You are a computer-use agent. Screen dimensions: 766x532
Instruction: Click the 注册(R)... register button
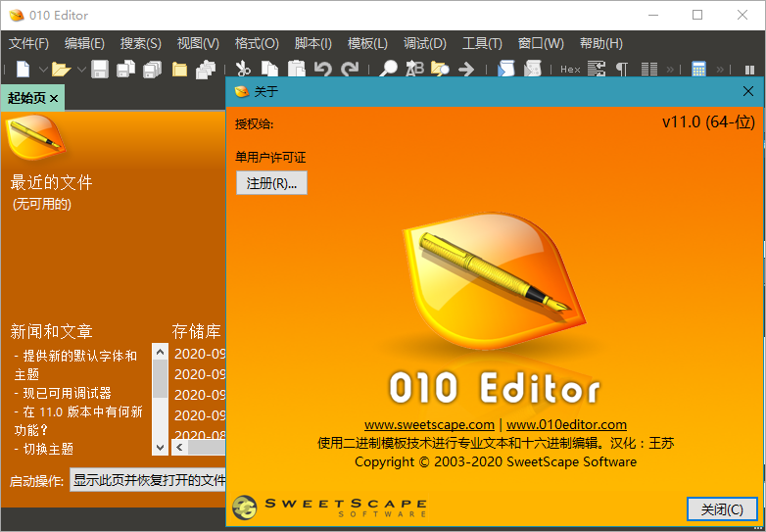pos(271,183)
